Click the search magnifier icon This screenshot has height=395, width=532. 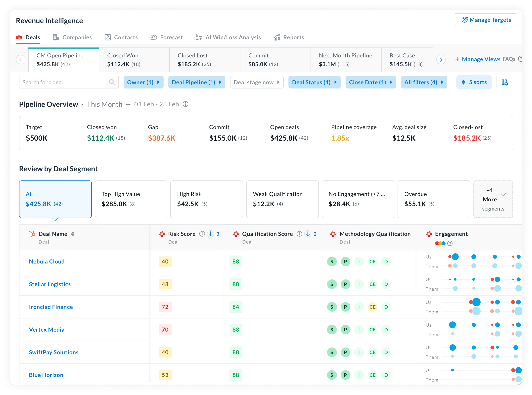tap(112, 82)
